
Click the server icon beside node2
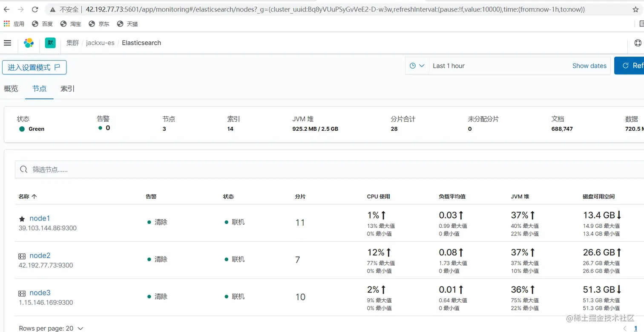(x=22, y=256)
